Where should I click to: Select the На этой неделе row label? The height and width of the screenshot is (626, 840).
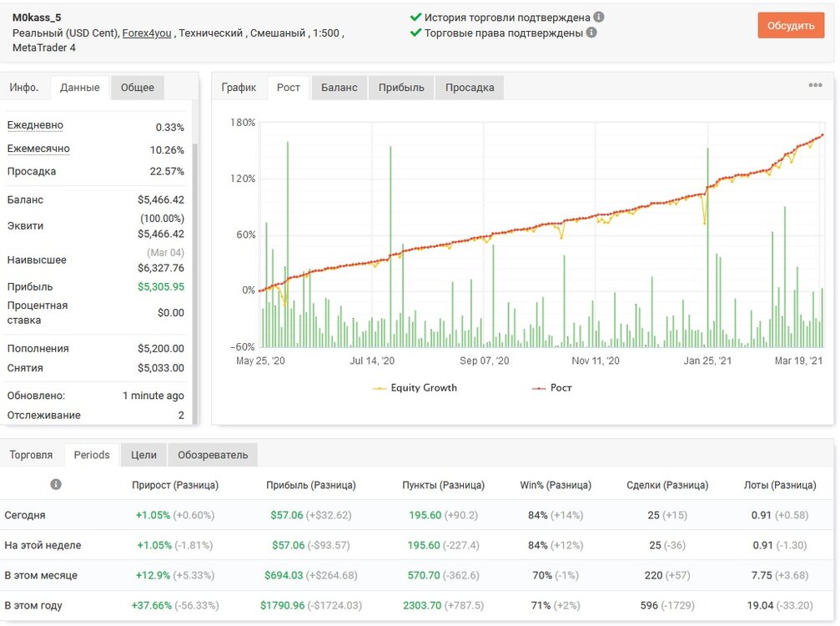coord(43,545)
